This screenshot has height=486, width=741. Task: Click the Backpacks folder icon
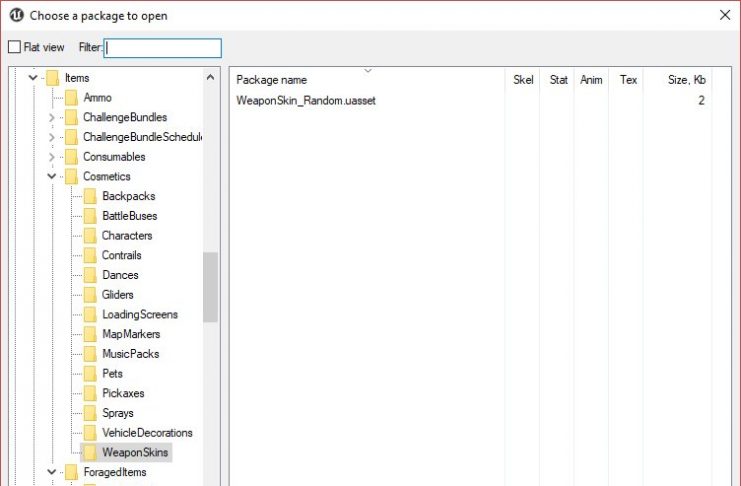[x=90, y=196]
